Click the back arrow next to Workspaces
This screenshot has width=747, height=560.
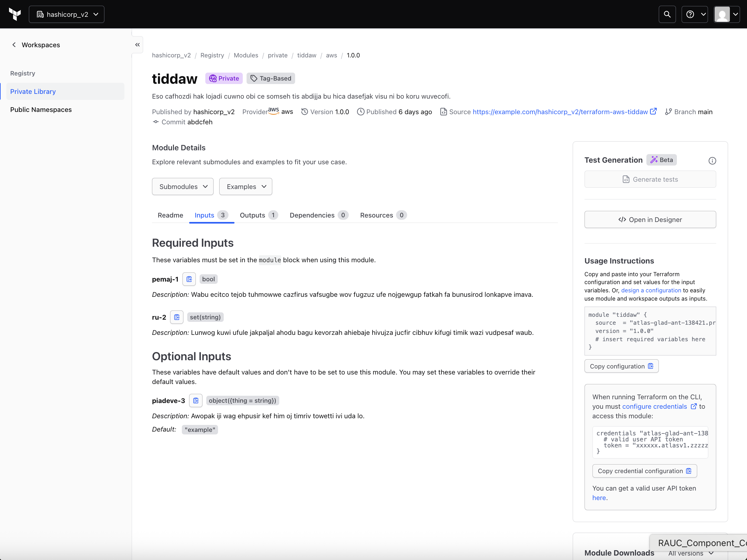coord(14,45)
